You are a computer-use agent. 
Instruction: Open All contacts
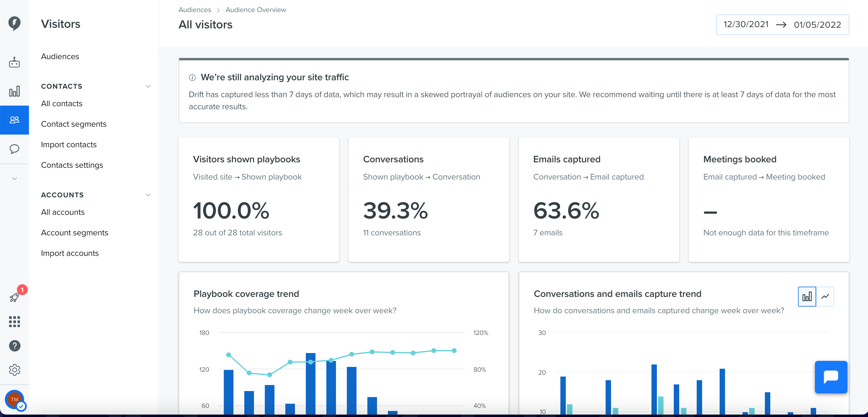pos(62,103)
